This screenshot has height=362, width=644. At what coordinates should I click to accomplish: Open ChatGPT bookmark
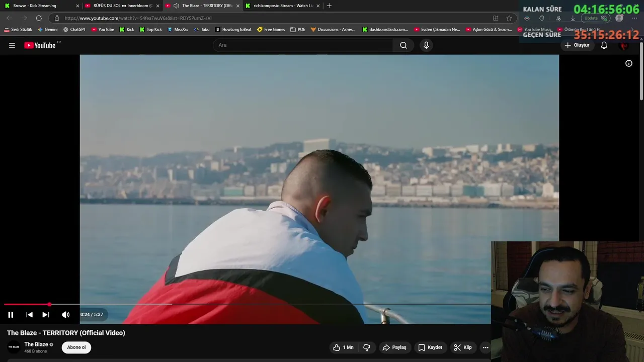74,30
